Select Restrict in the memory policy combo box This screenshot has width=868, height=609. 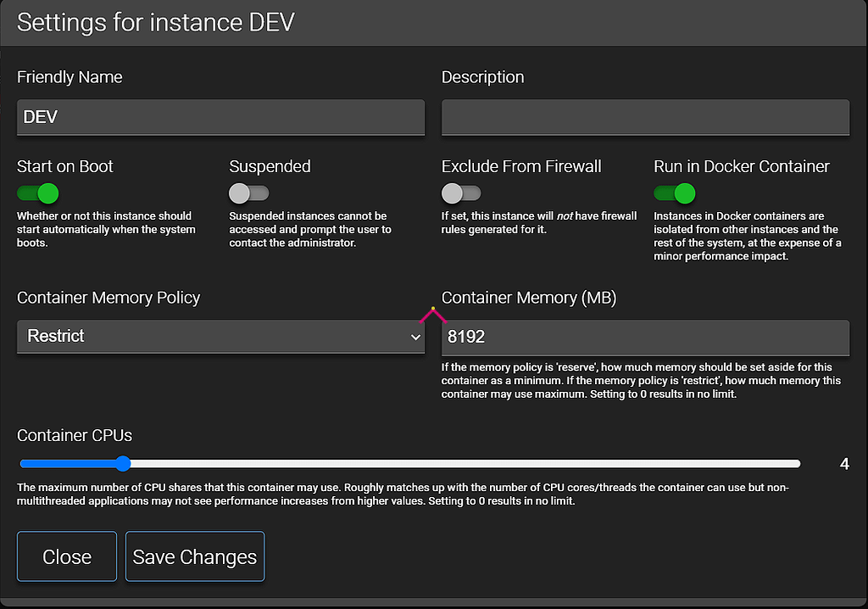tap(220, 336)
